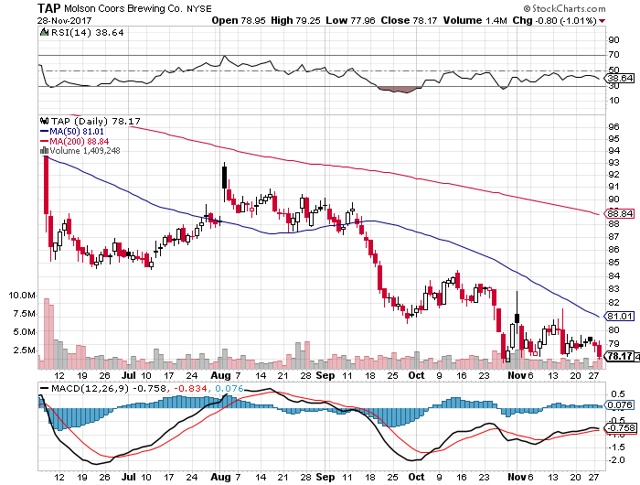This screenshot has width=640, height=485.
Task: Click the TAP ticker symbol in the title
Action: tap(49, 8)
